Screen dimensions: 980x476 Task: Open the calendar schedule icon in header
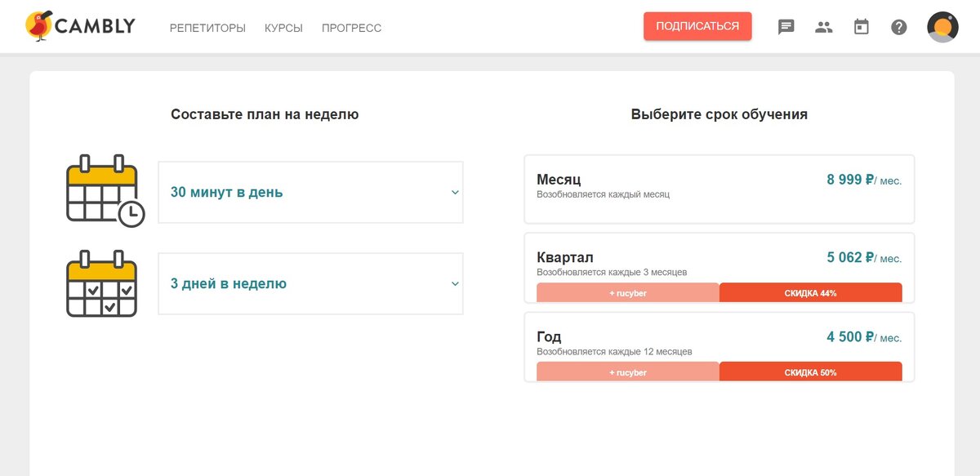(x=861, y=27)
